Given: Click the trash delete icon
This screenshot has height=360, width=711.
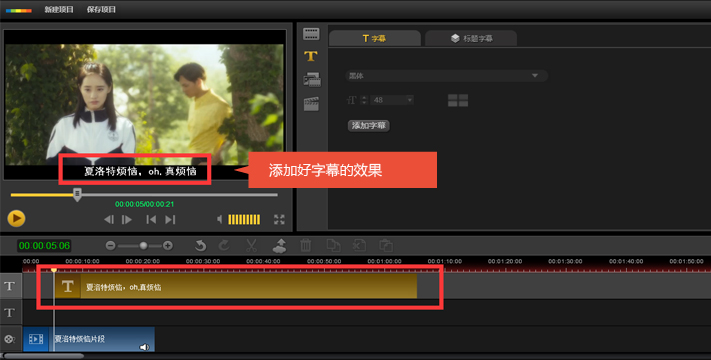Looking at the screenshot, I should click(306, 246).
